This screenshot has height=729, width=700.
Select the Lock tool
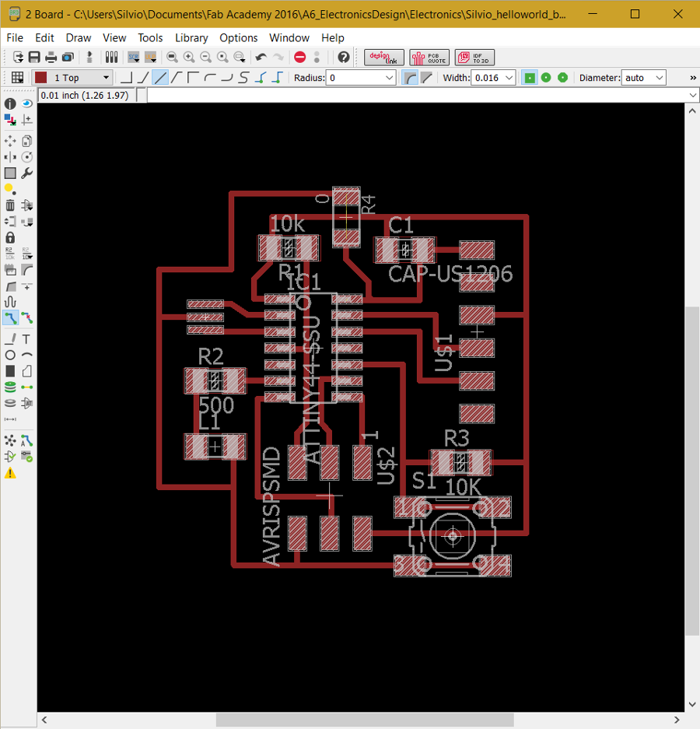(10, 237)
